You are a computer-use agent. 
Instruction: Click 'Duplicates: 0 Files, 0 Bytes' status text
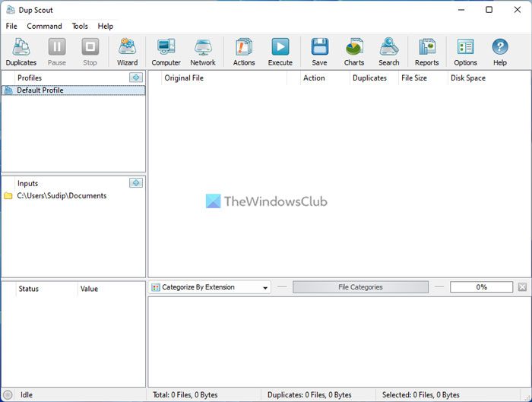[x=309, y=395]
